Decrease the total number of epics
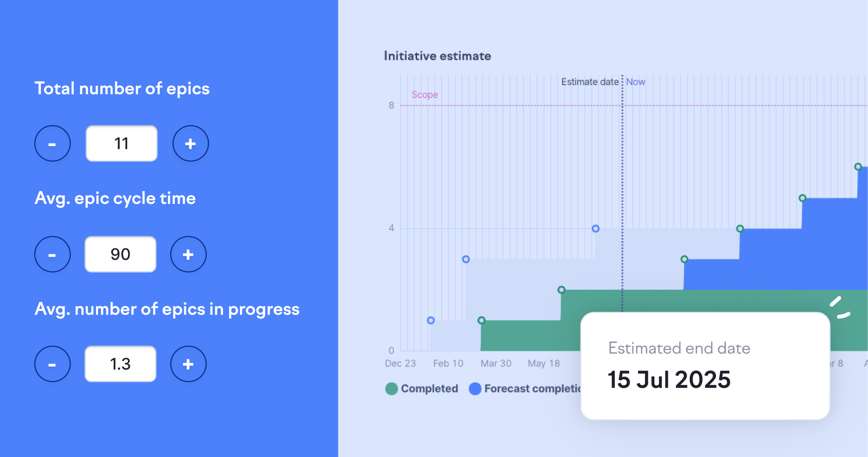The height and width of the screenshot is (457, 868). coord(52,144)
